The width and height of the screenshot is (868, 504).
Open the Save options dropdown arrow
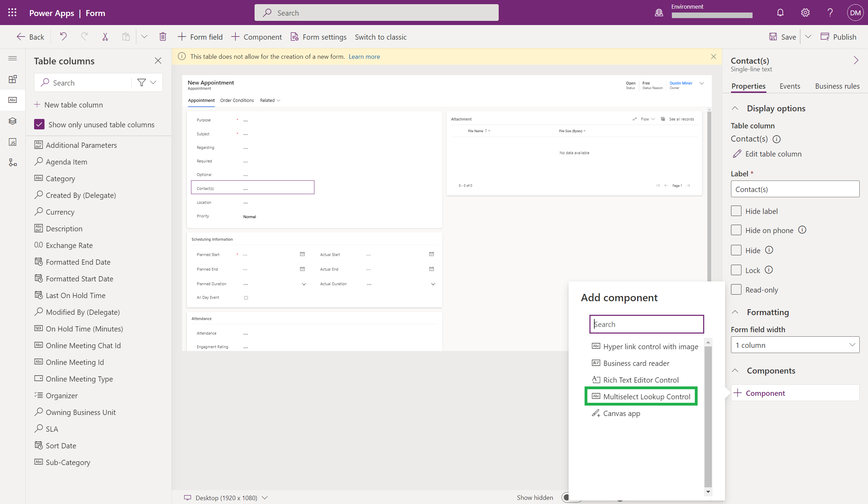click(808, 37)
